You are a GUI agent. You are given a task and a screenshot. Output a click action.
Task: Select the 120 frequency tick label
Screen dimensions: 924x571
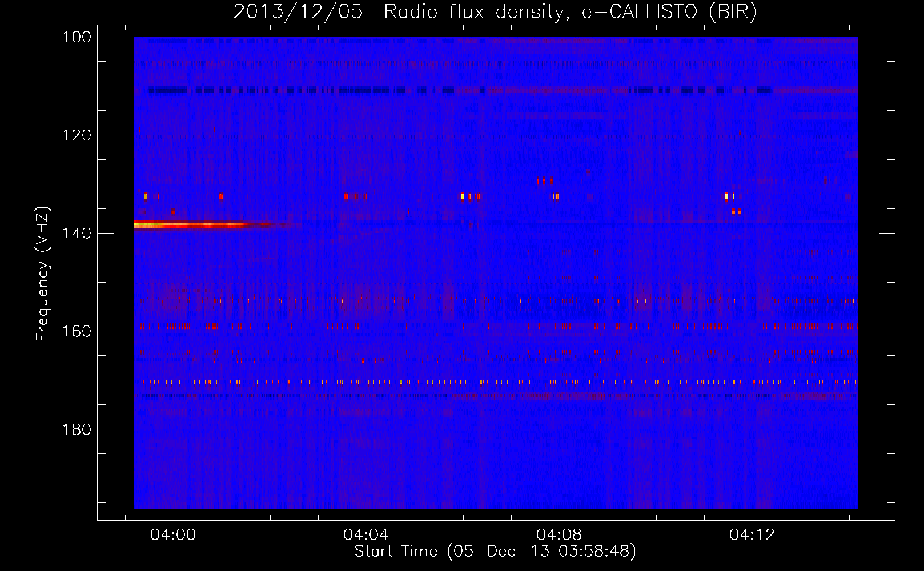coord(77,135)
